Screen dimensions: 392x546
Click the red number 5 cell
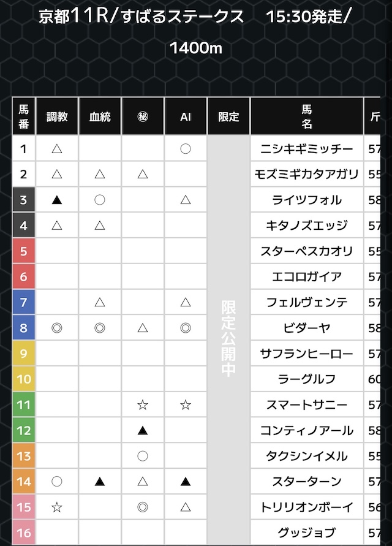[23, 251]
